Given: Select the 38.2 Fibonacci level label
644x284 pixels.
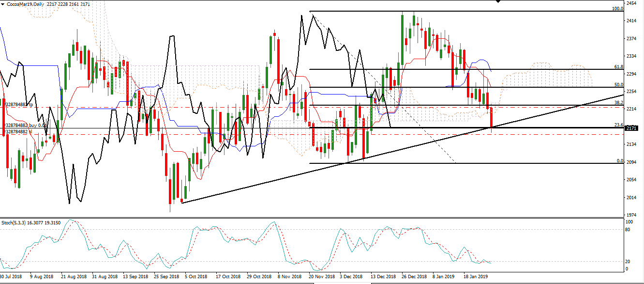Looking at the screenshot, I should (x=618, y=103).
